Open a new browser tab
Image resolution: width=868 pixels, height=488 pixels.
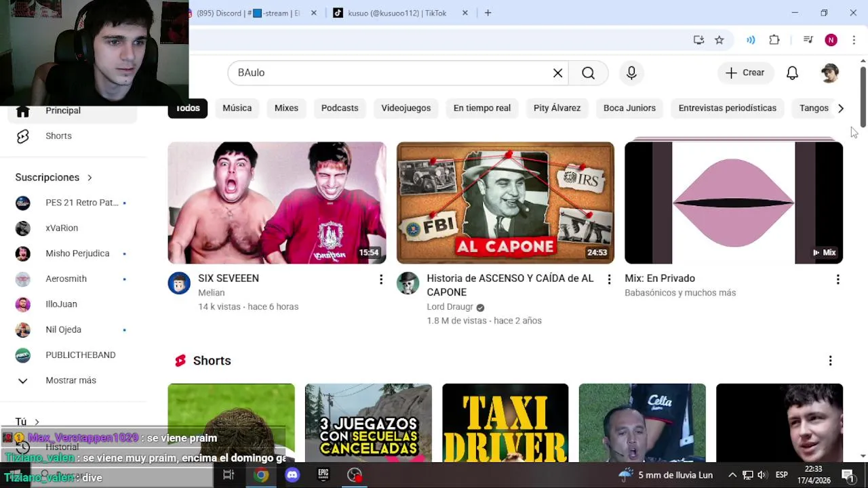tap(488, 13)
